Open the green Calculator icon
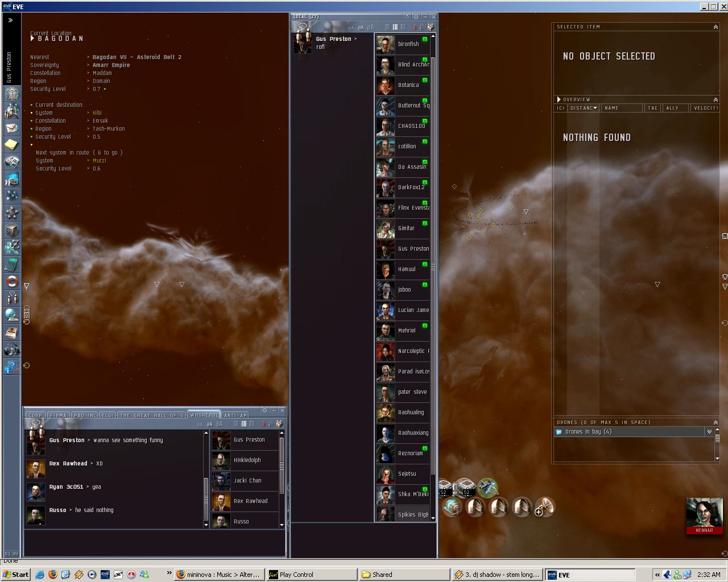728x582 pixels. 12,264
